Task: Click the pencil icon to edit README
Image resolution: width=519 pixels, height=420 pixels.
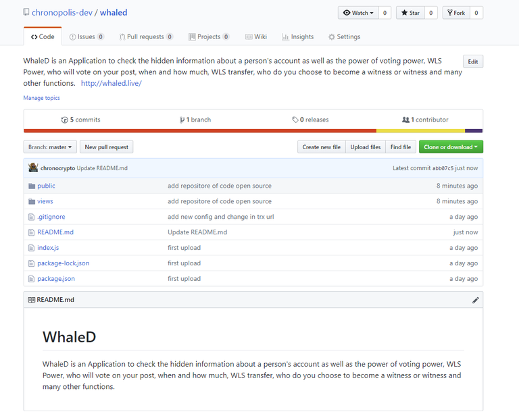Action: 476,300
